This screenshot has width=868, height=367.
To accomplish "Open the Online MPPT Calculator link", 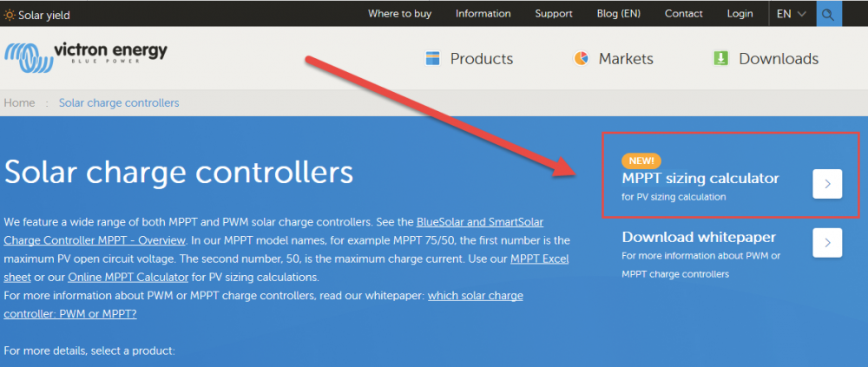I will tap(128, 276).
